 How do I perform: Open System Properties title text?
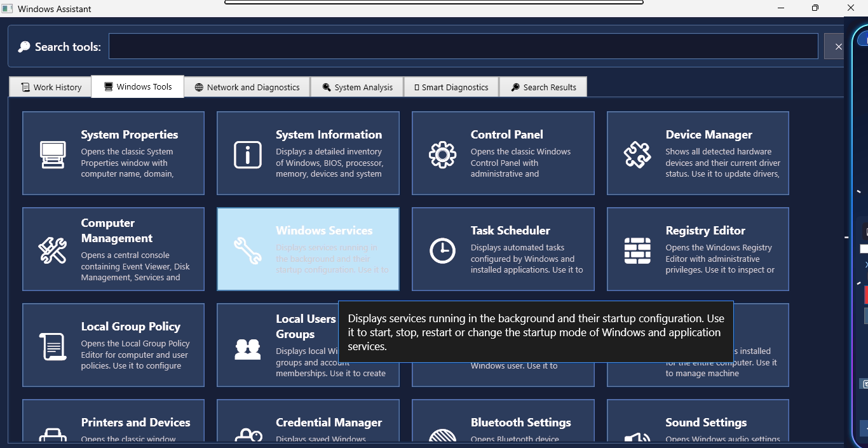[x=130, y=135]
